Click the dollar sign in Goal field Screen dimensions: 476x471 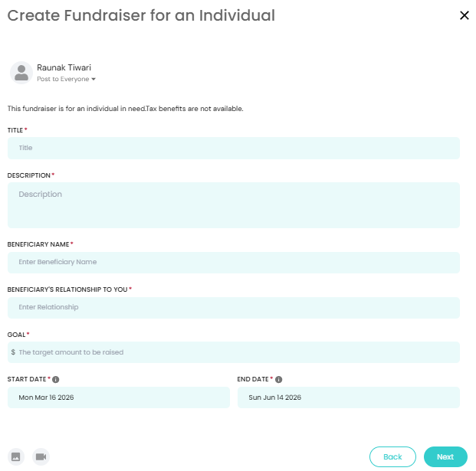(13, 352)
